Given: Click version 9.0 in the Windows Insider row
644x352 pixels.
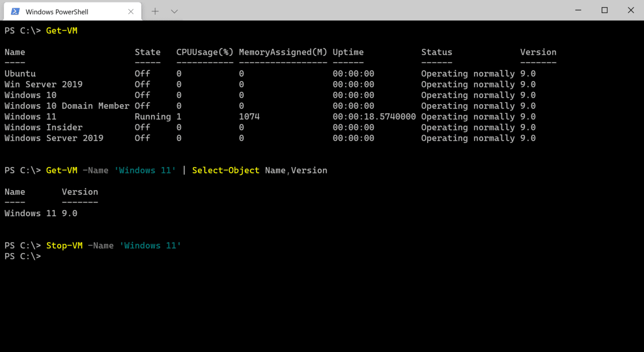Looking at the screenshot, I should coord(528,128).
